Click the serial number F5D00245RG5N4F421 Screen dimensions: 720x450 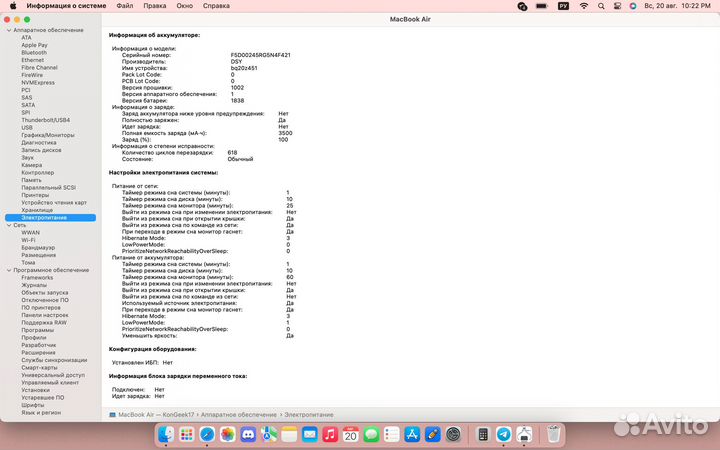pyautogui.click(x=260, y=55)
